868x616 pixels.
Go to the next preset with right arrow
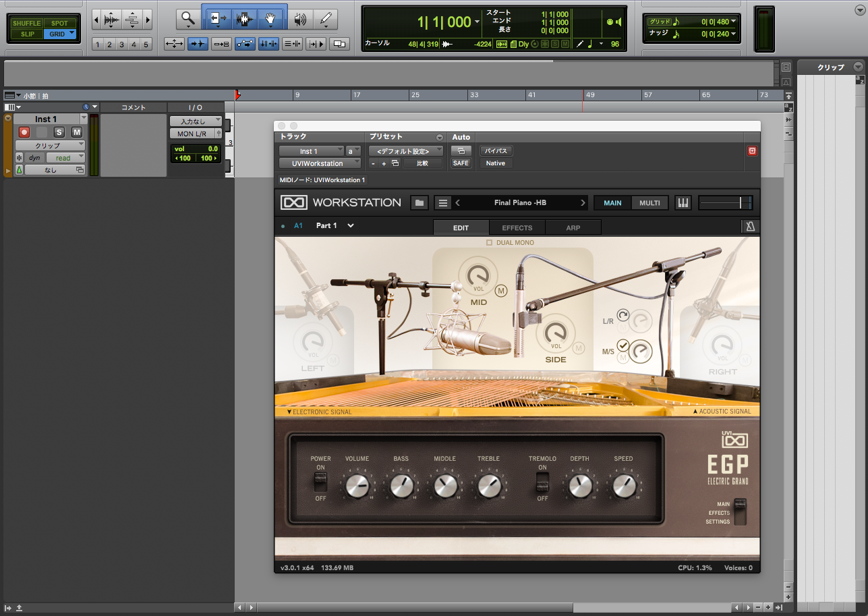click(x=583, y=202)
